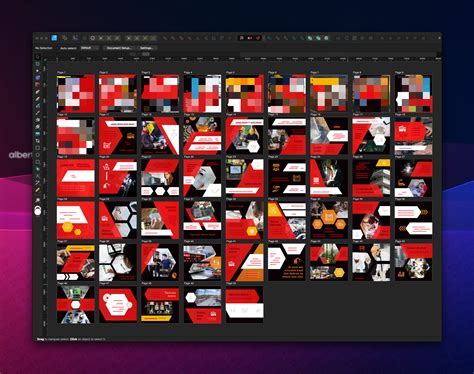Select the Page 34 artboard with orange hexagons

point(329,220)
